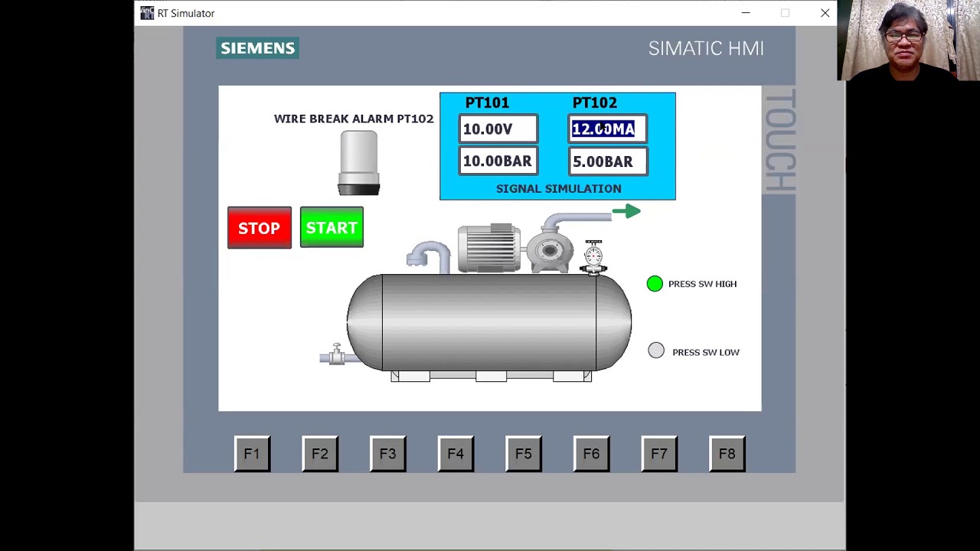Close the RT Simulator window
Viewport: 980px width, 551px height.
coord(825,13)
